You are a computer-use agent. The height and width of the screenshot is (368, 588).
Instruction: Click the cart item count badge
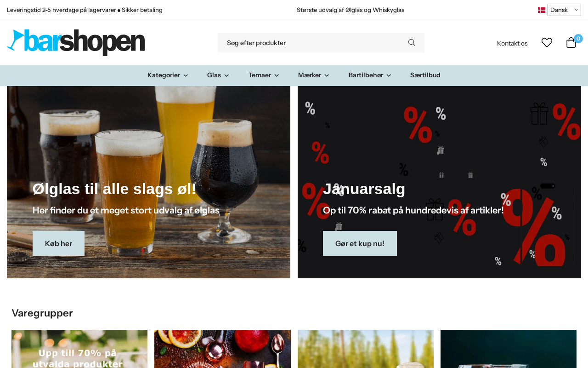coord(578,39)
